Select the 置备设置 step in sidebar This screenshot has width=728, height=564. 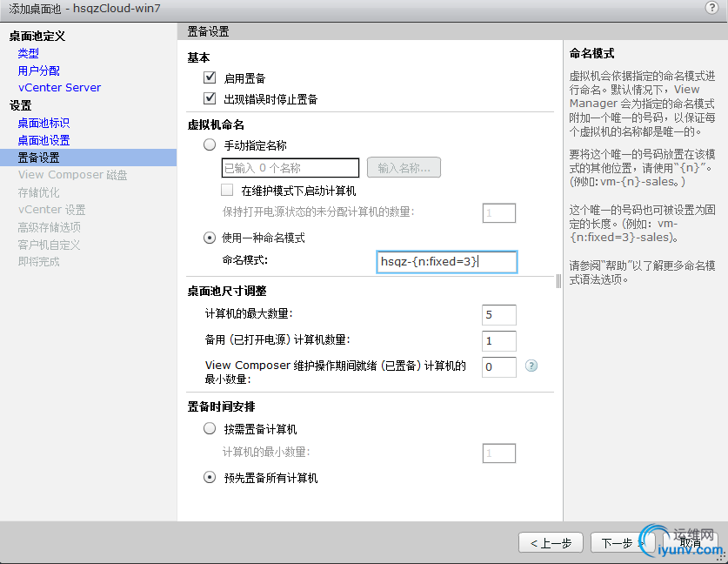(x=88, y=158)
